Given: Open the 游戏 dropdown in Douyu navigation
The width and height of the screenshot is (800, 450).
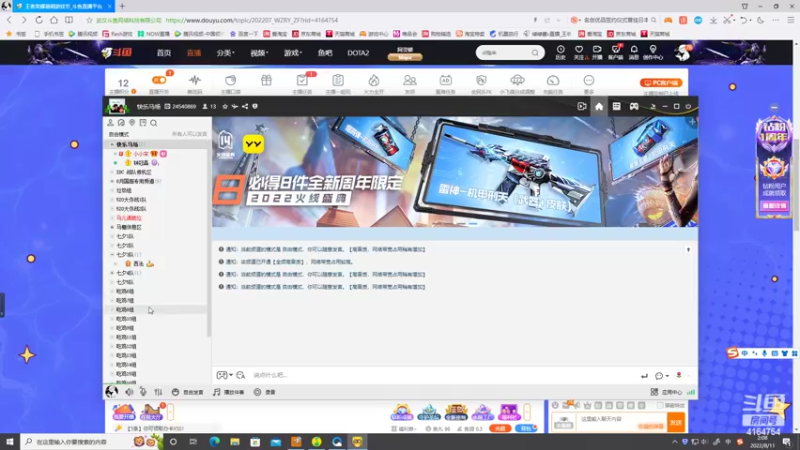Looking at the screenshot, I should pyautogui.click(x=293, y=53).
